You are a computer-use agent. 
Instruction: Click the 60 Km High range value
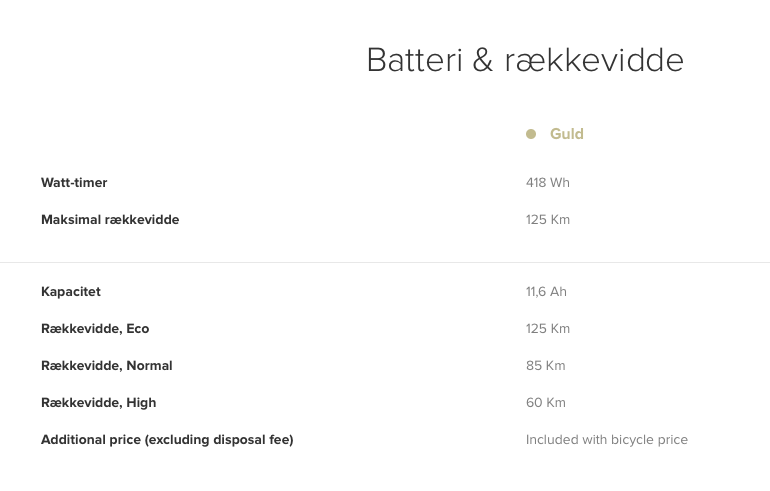coord(545,403)
